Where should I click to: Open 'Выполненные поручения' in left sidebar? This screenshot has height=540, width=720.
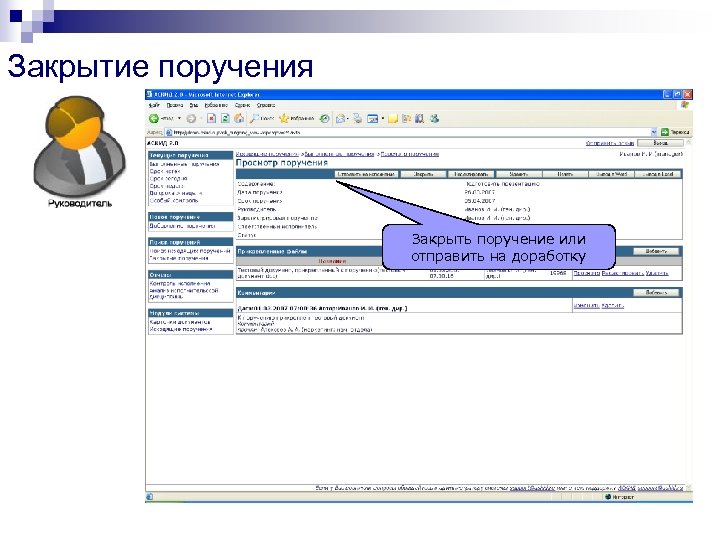click(x=184, y=164)
